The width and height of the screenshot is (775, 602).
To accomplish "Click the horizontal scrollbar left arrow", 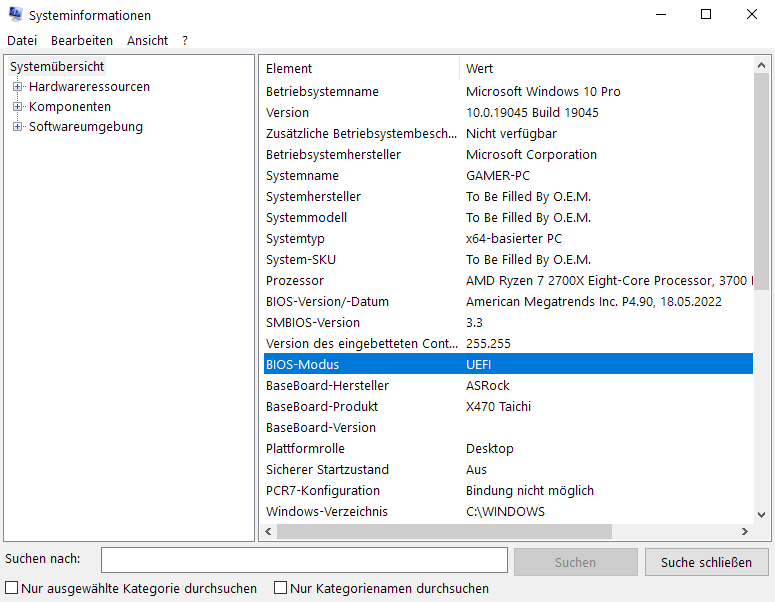I will [x=268, y=531].
